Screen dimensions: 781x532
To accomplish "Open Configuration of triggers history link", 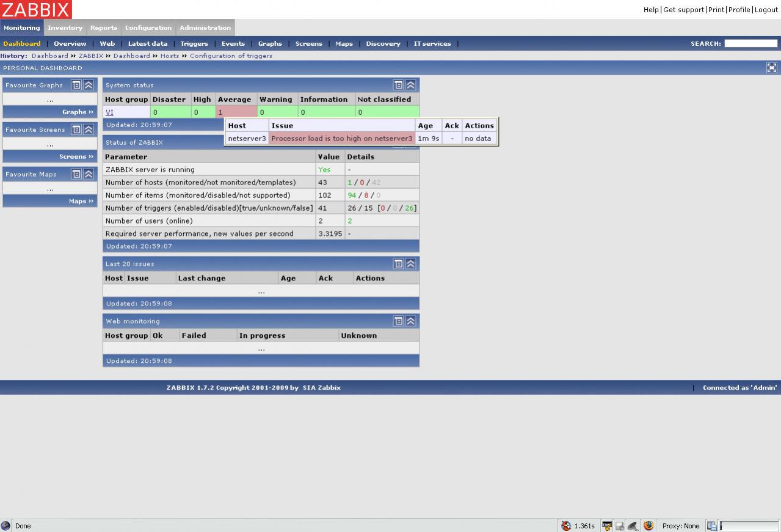I will click(x=231, y=56).
